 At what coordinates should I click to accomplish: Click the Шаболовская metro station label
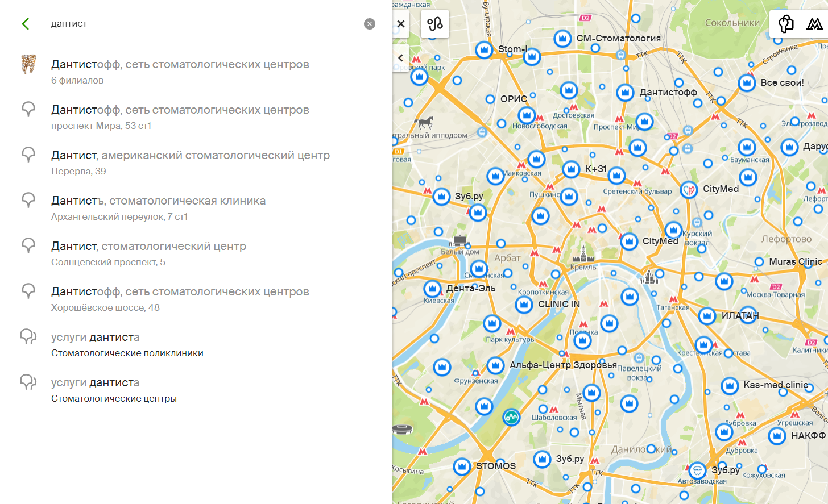point(554,418)
